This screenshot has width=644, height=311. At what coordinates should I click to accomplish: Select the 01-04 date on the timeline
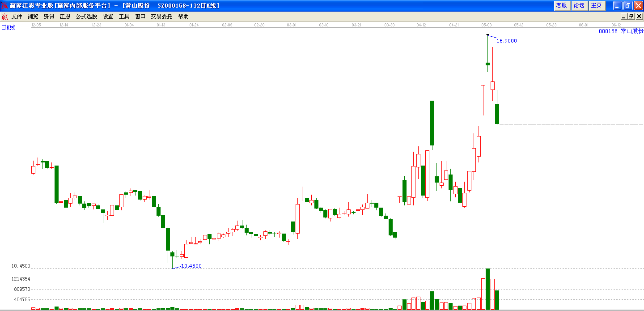point(129,25)
